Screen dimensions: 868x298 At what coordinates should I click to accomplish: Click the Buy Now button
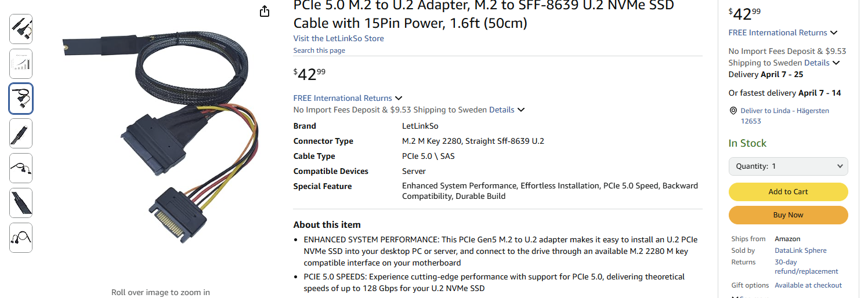click(788, 215)
